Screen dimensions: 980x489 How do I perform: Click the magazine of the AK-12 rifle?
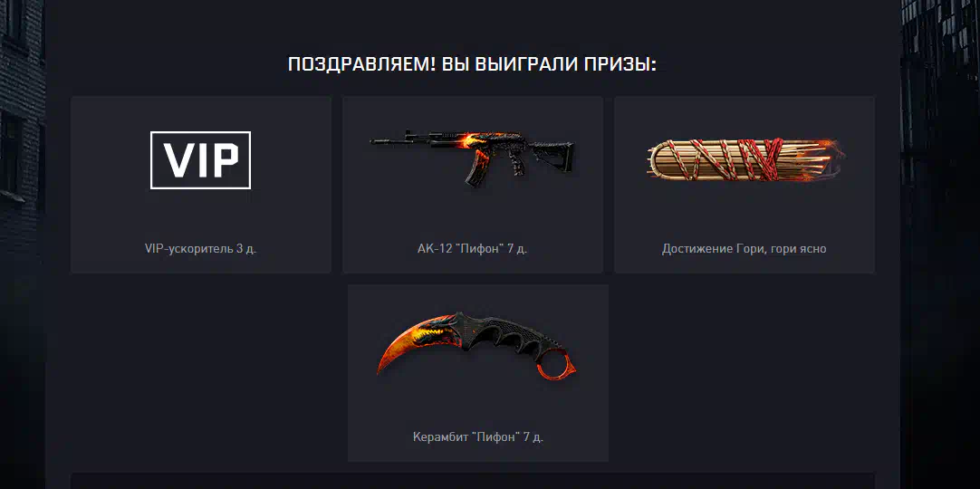coord(476,168)
